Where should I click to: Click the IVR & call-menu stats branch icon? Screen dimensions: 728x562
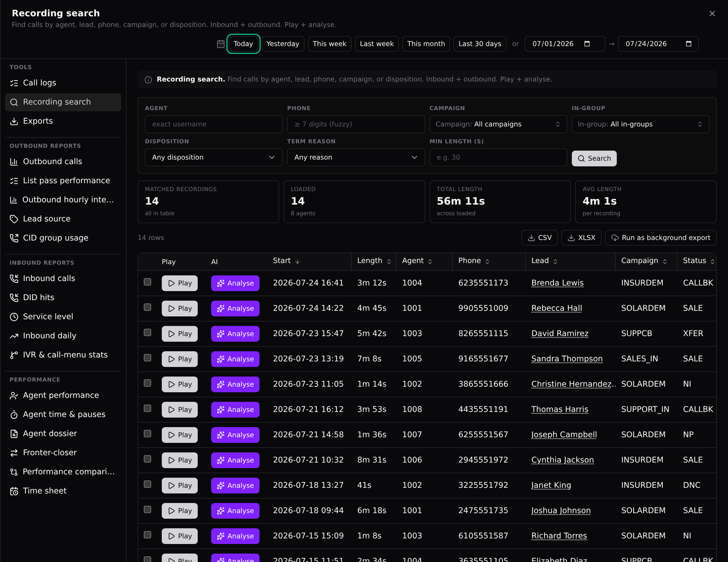tap(14, 355)
